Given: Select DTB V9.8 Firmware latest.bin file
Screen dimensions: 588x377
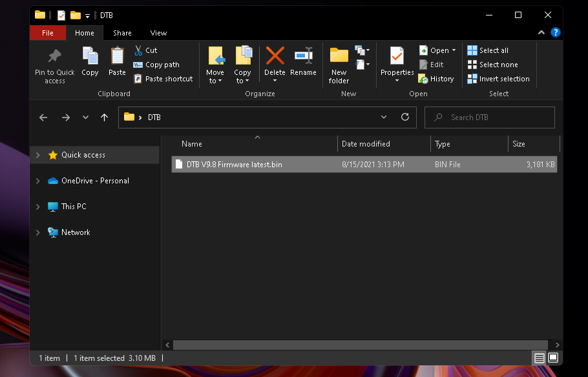Looking at the screenshot, I should click(364, 165).
